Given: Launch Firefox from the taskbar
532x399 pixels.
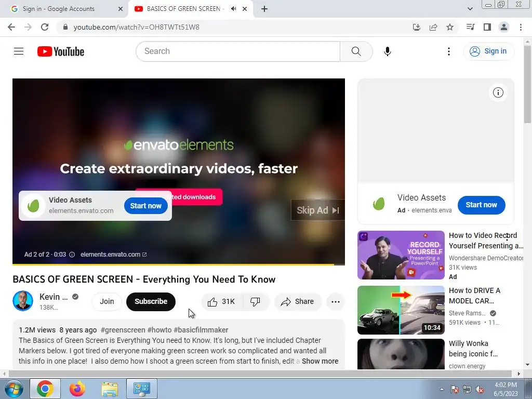Looking at the screenshot, I should [77, 389].
